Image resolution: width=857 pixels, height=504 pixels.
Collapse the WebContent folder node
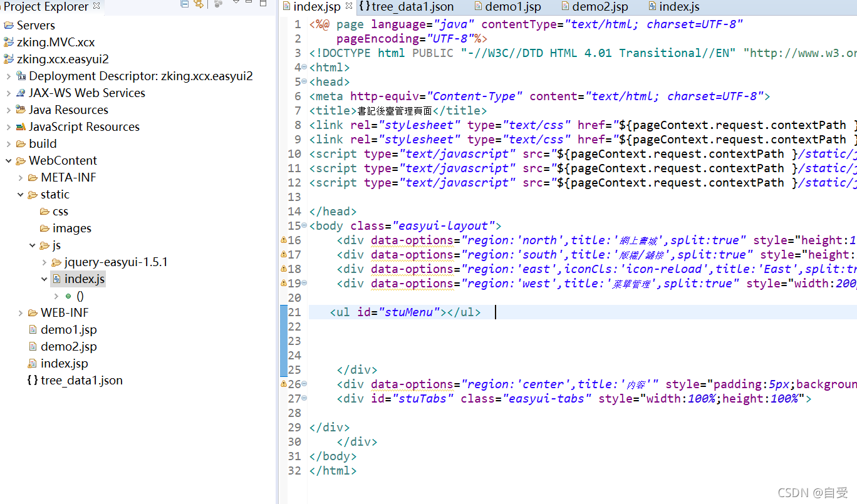point(8,161)
